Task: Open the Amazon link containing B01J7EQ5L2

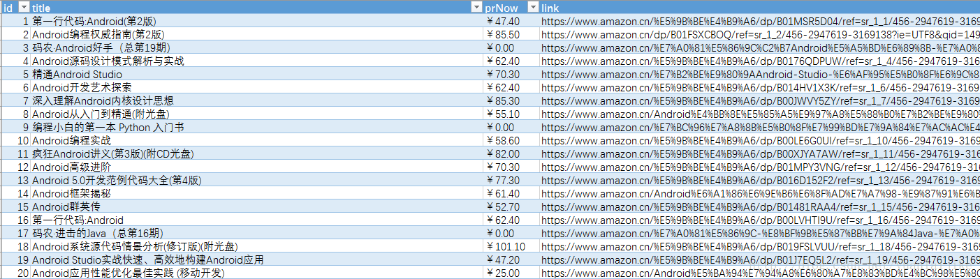Action: tap(760, 259)
